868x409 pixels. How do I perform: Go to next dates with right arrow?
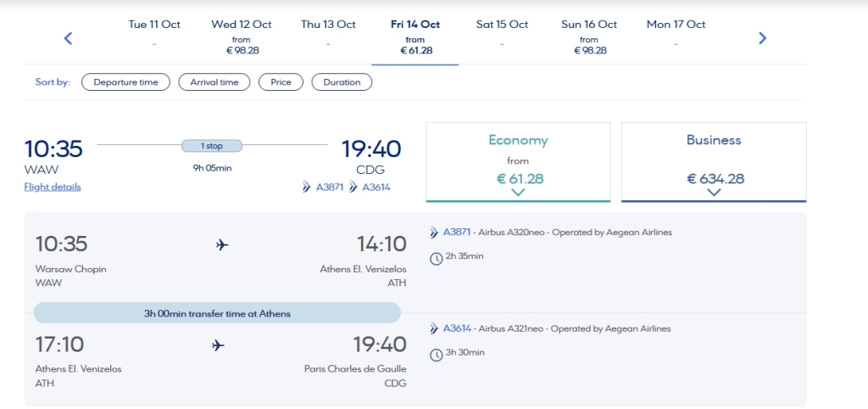tap(762, 38)
